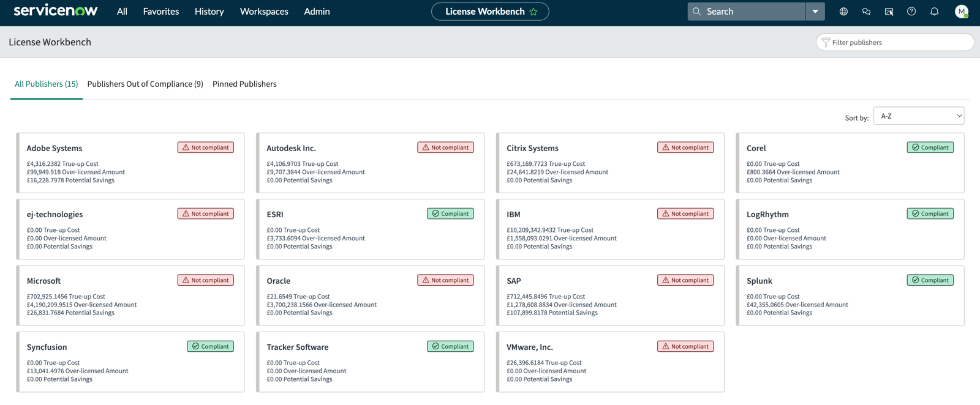
Task: Open the Syncfusion publisher card
Action: click(x=130, y=362)
